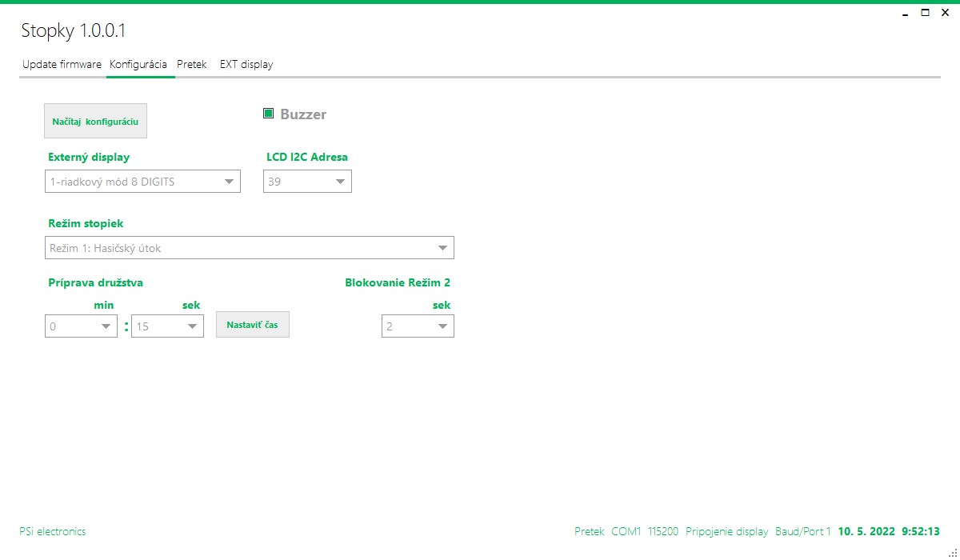This screenshot has width=960, height=560.
Task: Expand the LCD I2C Adresa dropdown
Action: click(307, 182)
